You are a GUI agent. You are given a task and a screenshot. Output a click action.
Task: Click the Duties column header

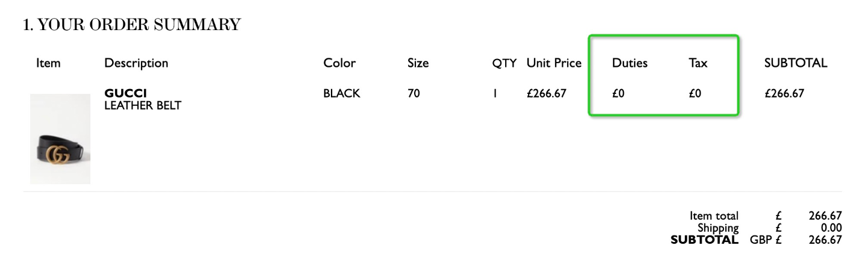pos(630,63)
